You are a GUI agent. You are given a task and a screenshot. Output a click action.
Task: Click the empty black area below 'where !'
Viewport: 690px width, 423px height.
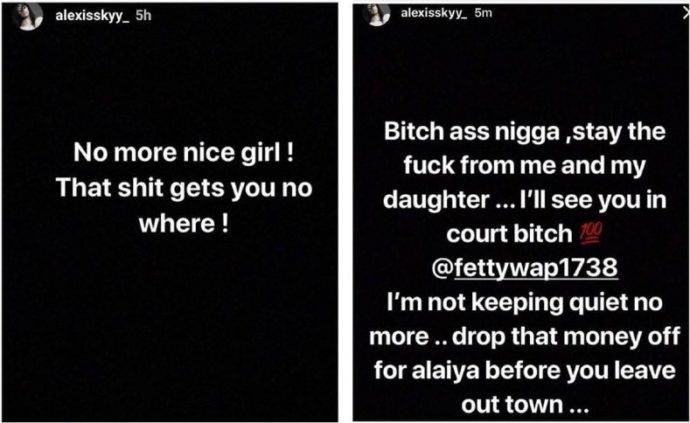click(170, 326)
